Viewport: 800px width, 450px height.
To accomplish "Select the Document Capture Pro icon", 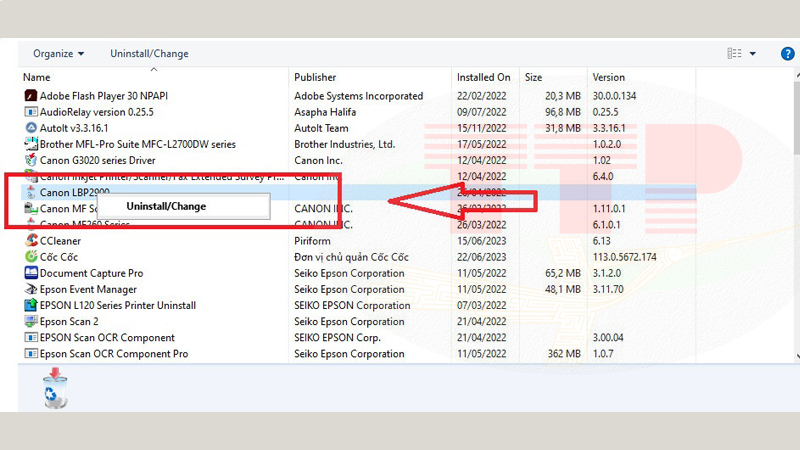I will 30,273.
